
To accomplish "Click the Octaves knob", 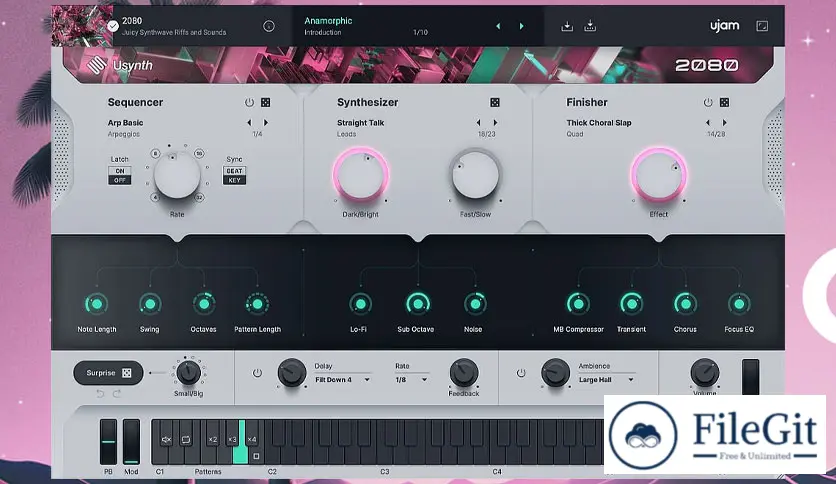I will (x=204, y=304).
